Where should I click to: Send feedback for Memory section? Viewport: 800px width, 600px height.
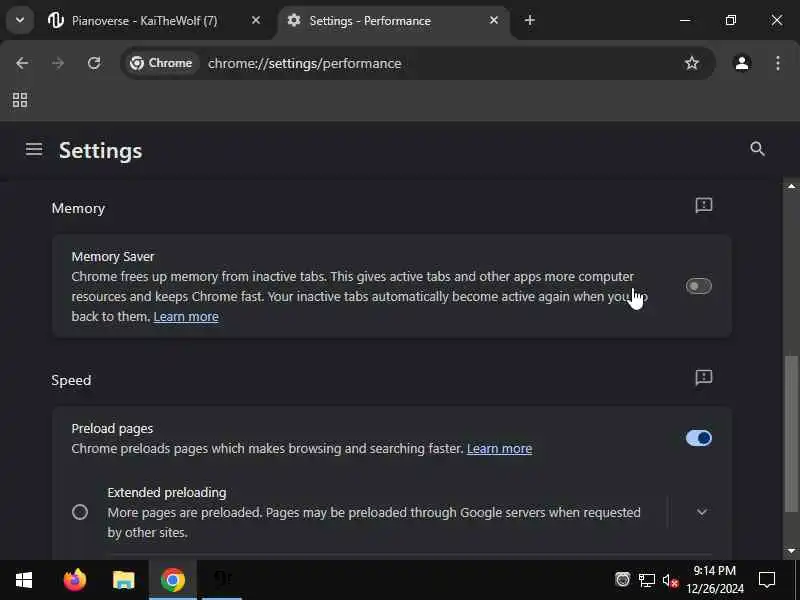pos(704,205)
